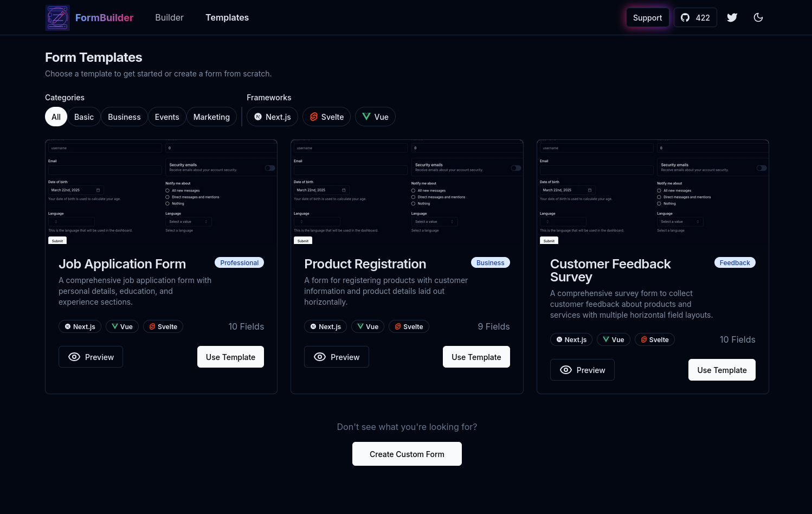Open GitHub stars button showing 422
The image size is (812, 514).
pos(695,17)
